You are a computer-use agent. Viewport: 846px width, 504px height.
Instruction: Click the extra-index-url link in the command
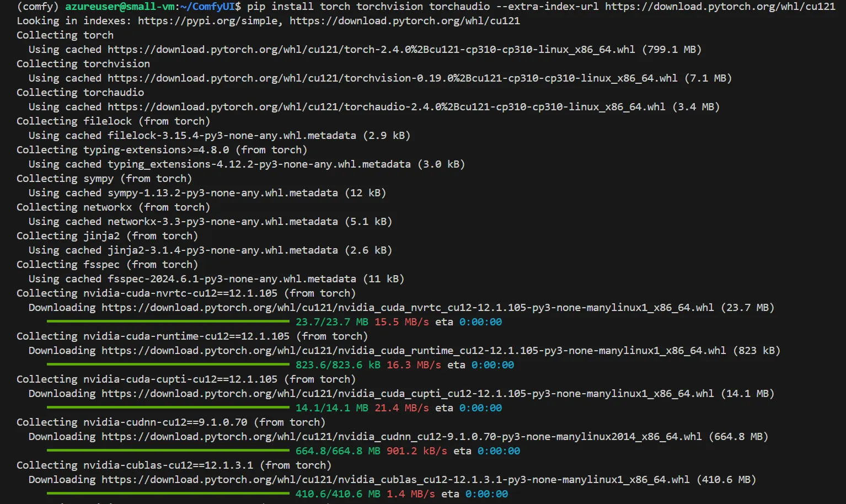click(720, 7)
